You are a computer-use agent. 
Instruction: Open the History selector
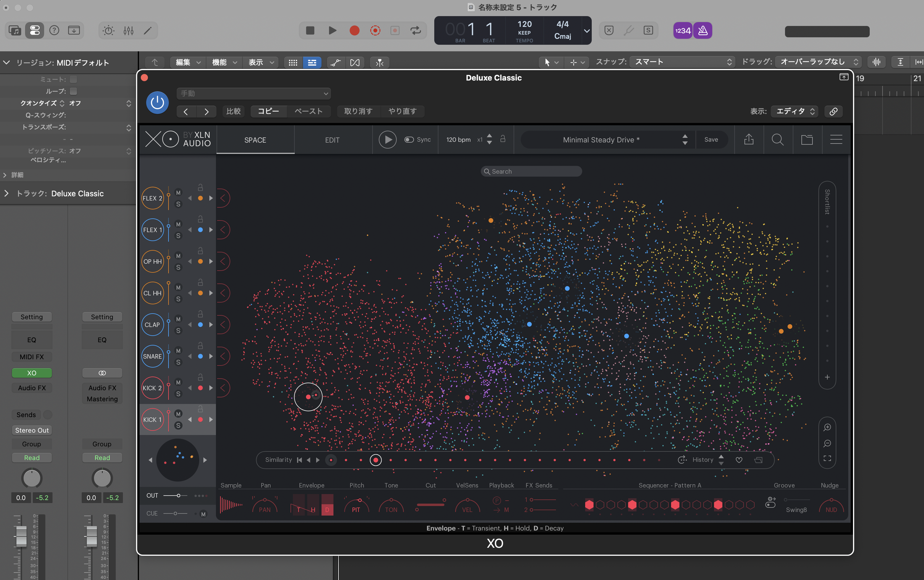(708, 460)
